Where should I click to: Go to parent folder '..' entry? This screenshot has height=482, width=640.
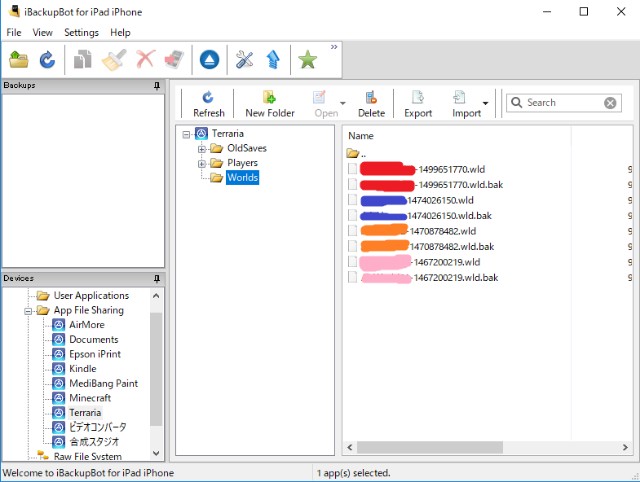tap(356, 154)
